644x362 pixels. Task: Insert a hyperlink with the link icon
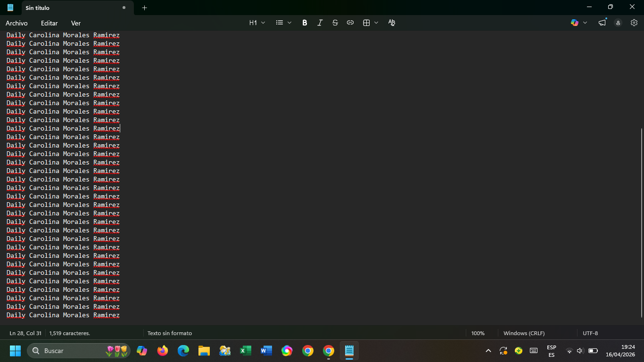click(350, 23)
